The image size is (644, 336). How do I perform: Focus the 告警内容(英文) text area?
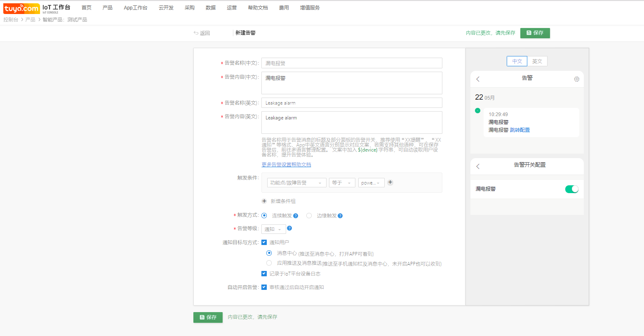point(352,122)
